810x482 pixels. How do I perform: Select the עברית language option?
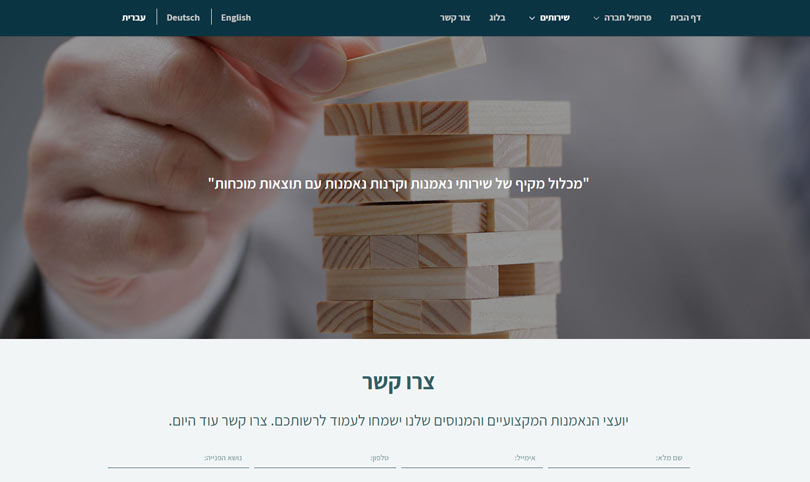(133, 18)
